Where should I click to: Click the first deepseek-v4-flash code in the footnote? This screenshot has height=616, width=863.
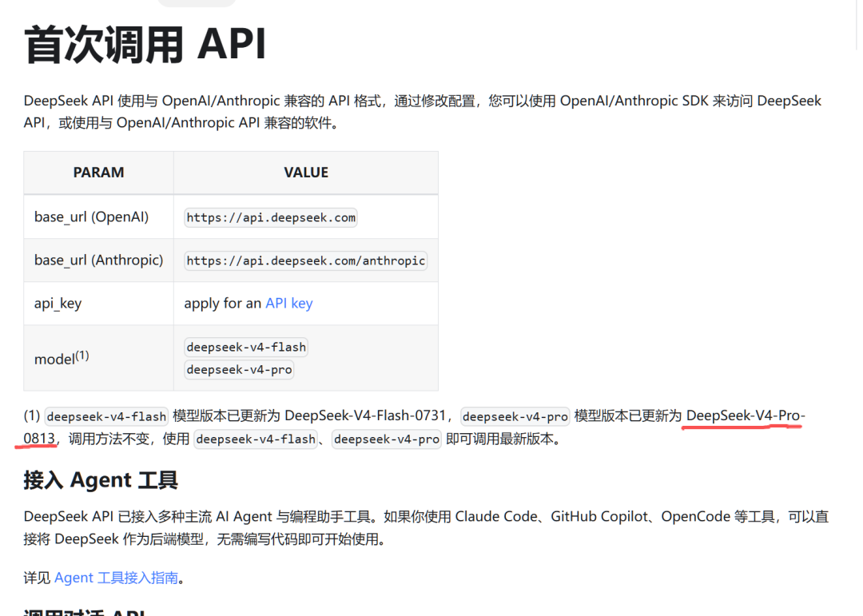[x=106, y=417]
